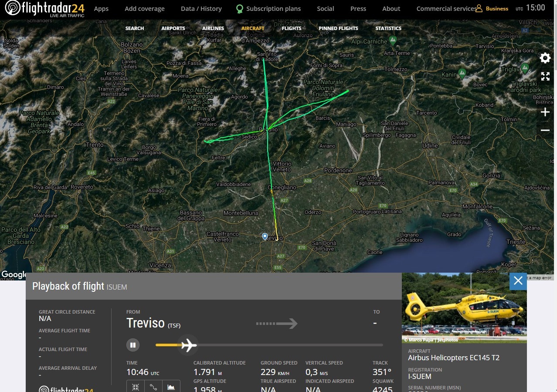Zoom out with the minus button
Viewport: 557px width, 392px height.
tap(545, 130)
